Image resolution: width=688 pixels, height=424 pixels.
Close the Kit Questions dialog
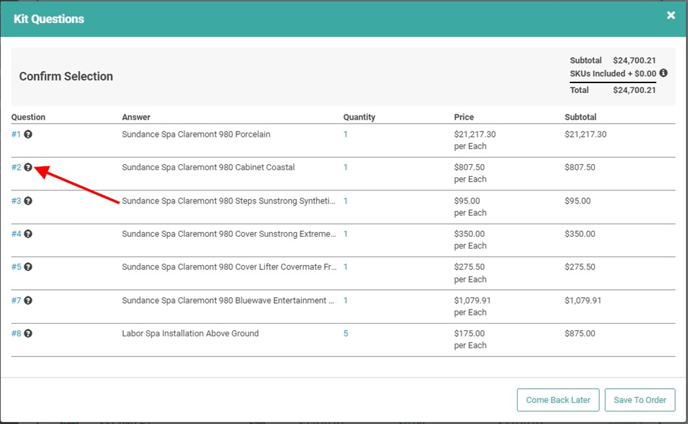(x=671, y=16)
